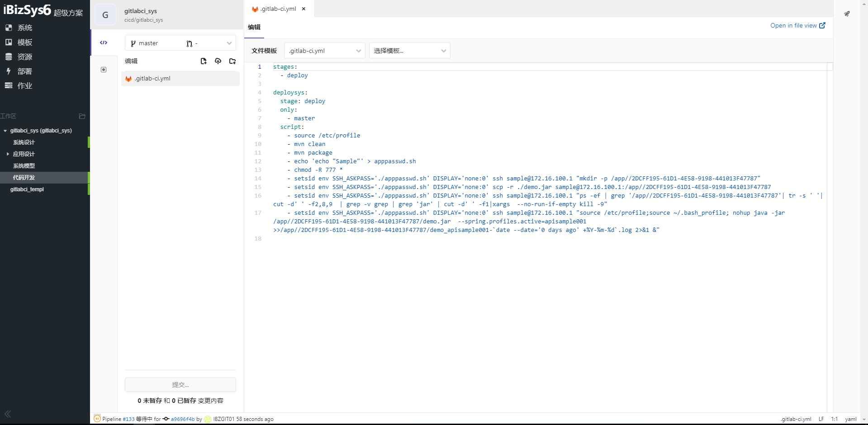Click the IBZGIT01 user avatar
This screenshot has height=425, width=868.
click(207, 419)
